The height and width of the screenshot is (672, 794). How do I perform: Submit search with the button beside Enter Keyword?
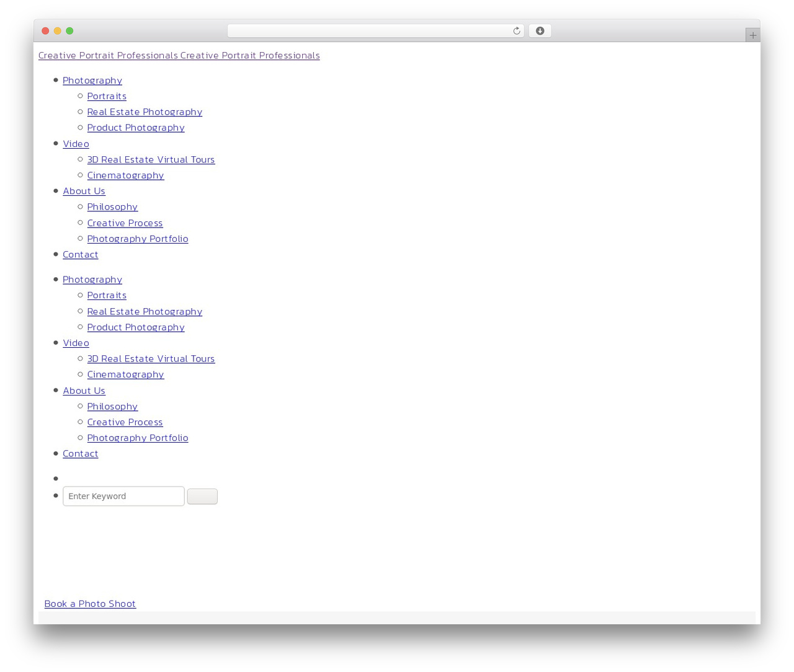click(x=202, y=497)
